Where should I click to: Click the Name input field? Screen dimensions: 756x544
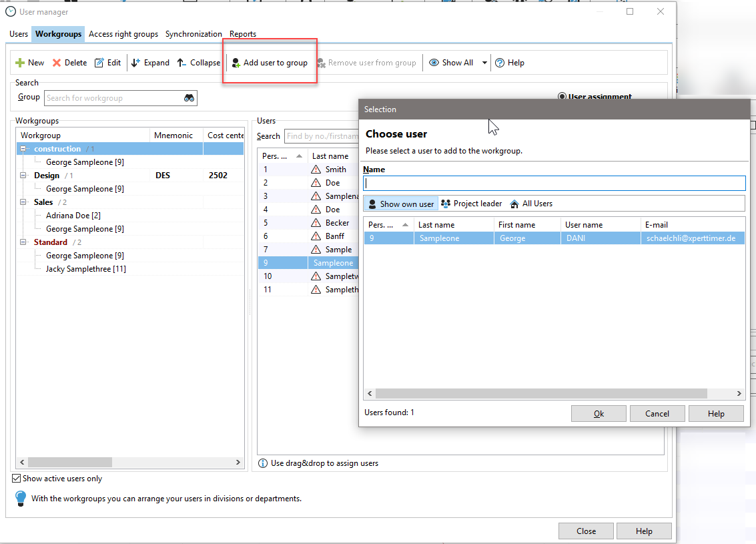pyautogui.click(x=554, y=183)
